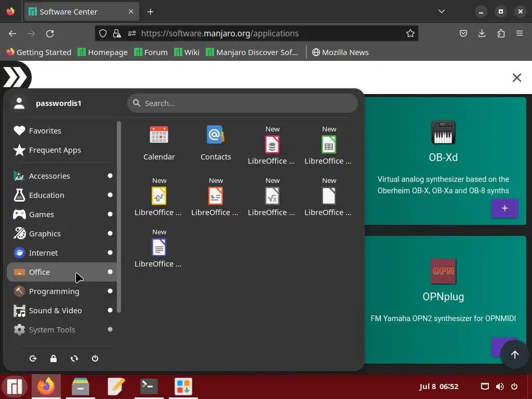532x399 pixels.
Task: Select the Internet category
Action: [x=62, y=253]
